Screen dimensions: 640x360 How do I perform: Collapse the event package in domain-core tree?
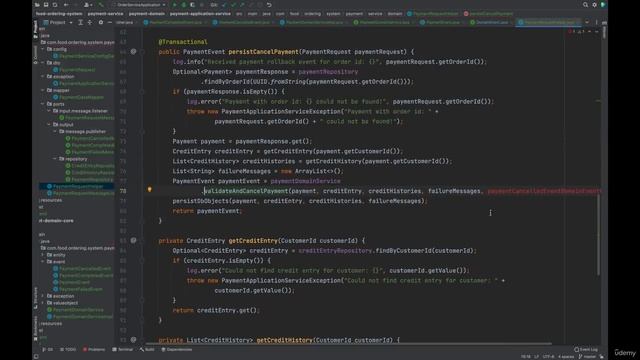pos(43,262)
